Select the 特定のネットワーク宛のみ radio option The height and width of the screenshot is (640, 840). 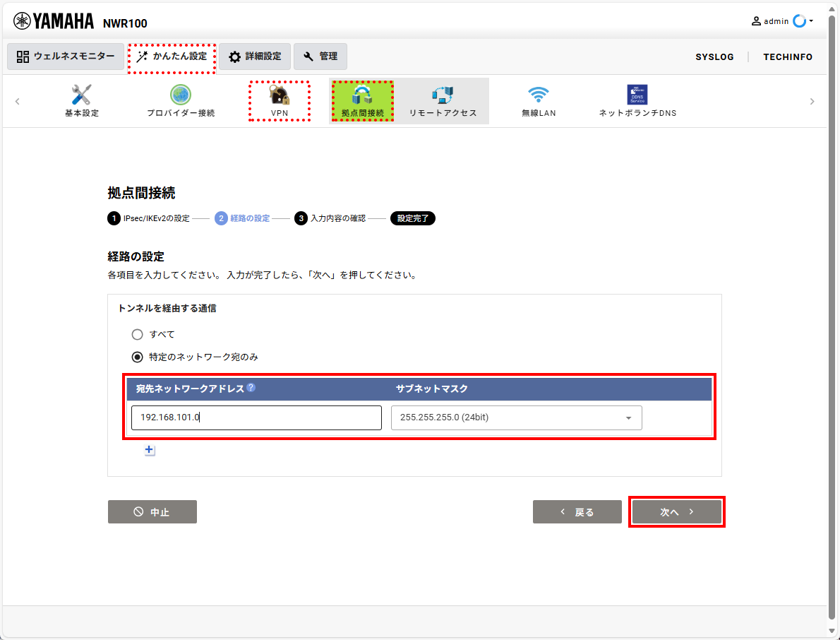(x=137, y=357)
